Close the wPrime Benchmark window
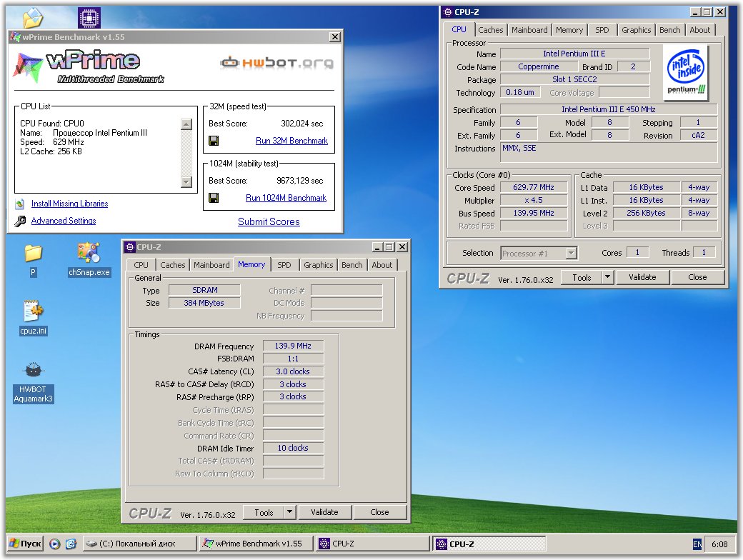 pos(334,37)
